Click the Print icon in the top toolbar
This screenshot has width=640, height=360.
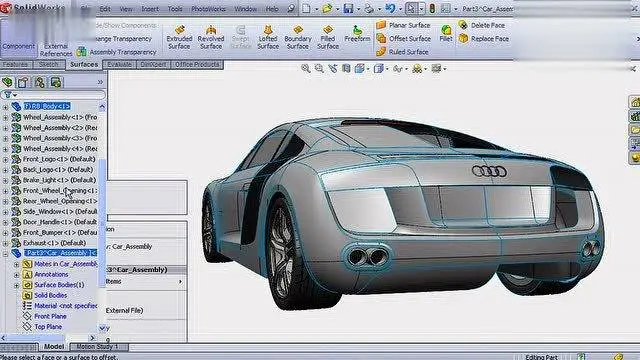click(369, 8)
